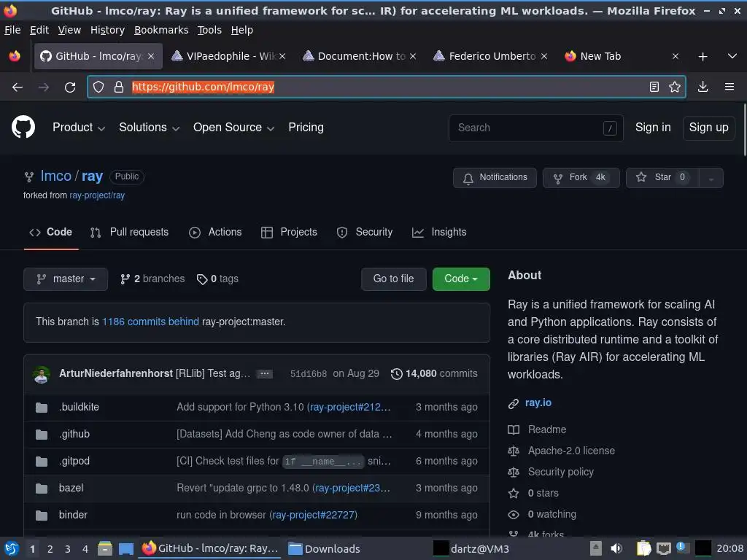747x560 pixels.
Task: Click the file manager icon in taskbar
Action: click(105, 548)
